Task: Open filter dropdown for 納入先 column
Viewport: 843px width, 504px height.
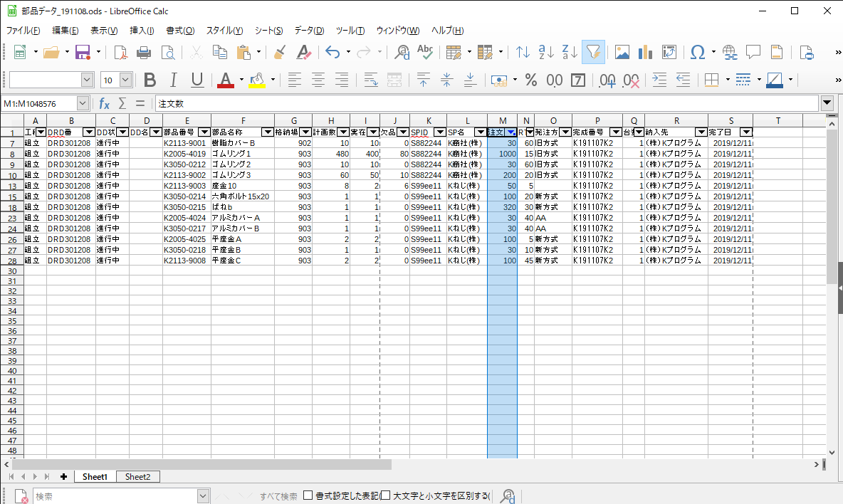Action: [x=701, y=132]
